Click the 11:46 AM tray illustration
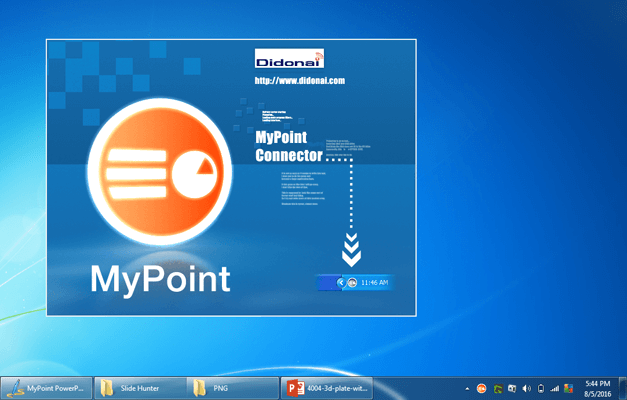 355,282
